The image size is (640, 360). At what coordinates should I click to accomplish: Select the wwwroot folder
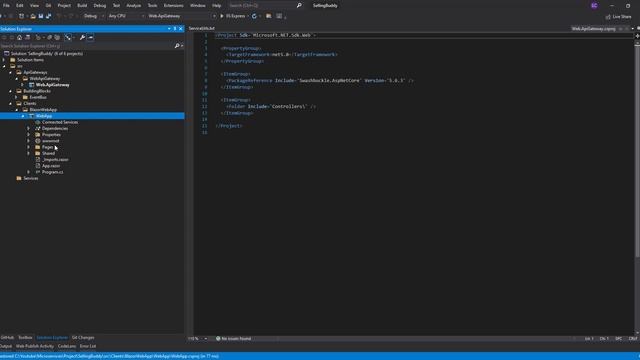click(x=51, y=141)
